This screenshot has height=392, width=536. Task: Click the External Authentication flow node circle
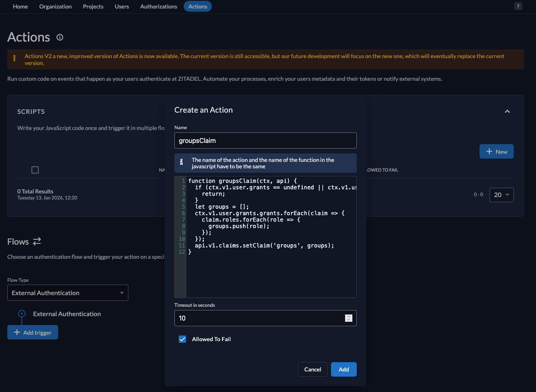click(22, 314)
